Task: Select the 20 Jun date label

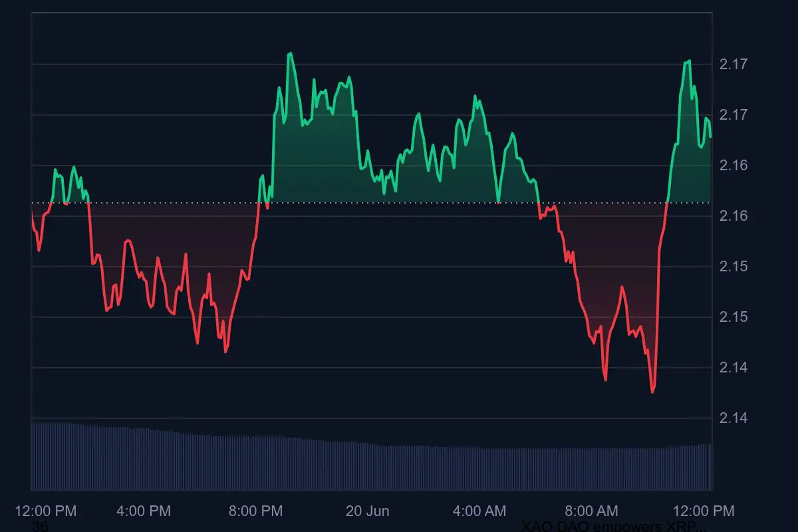Action: pyautogui.click(x=367, y=511)
